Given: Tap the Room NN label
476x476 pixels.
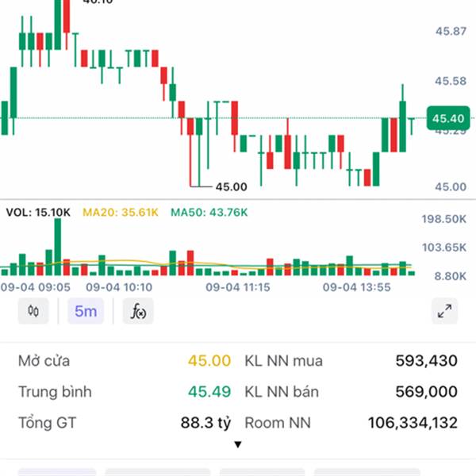Looking at the screenshot, I should (278, 423).
